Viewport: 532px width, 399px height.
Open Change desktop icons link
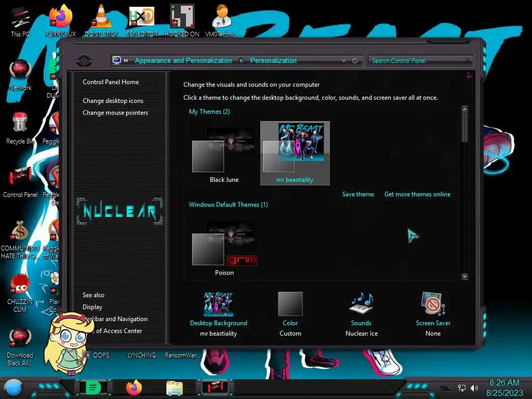coord(113,101)
